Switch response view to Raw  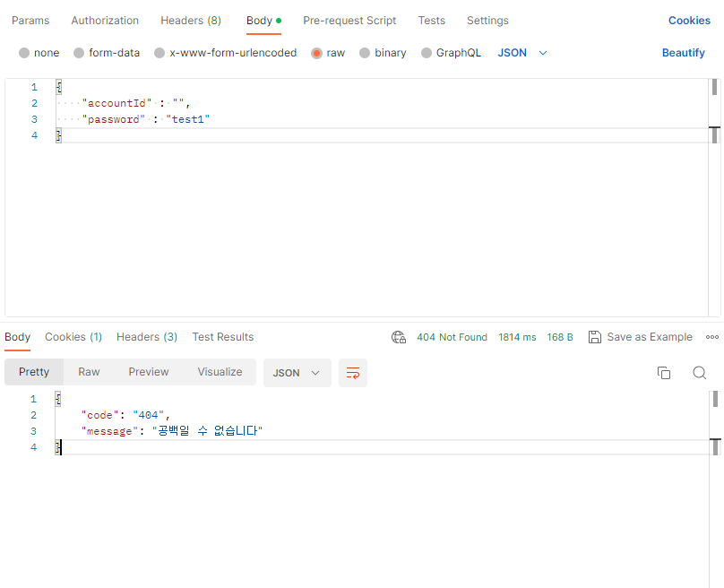click(x=89, y=372)
